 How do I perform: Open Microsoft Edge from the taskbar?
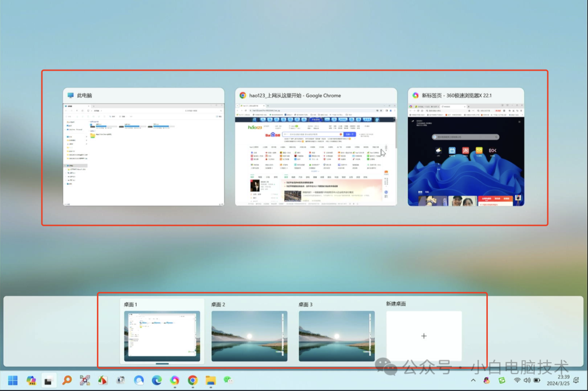pyautogui.click(x=157, y=381)
